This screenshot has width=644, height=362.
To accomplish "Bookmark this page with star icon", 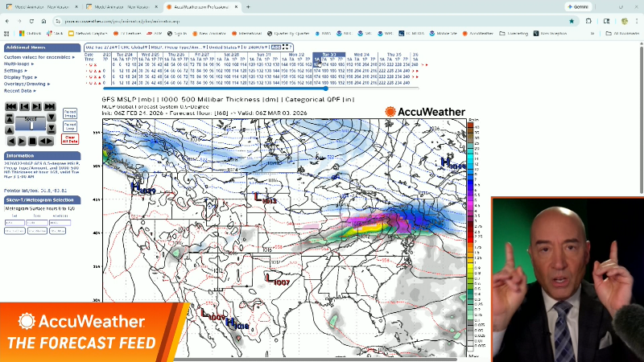I will [572, 20].
